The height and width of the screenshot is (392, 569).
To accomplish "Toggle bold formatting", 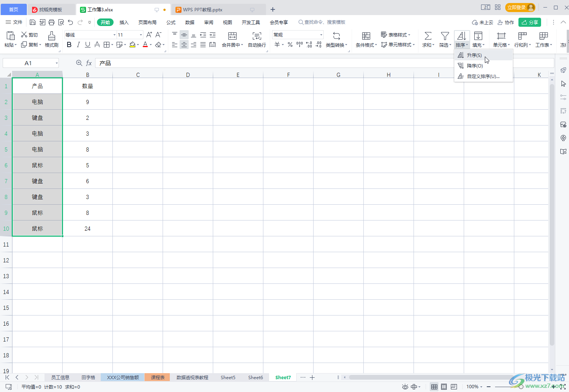I will point(69,45).
